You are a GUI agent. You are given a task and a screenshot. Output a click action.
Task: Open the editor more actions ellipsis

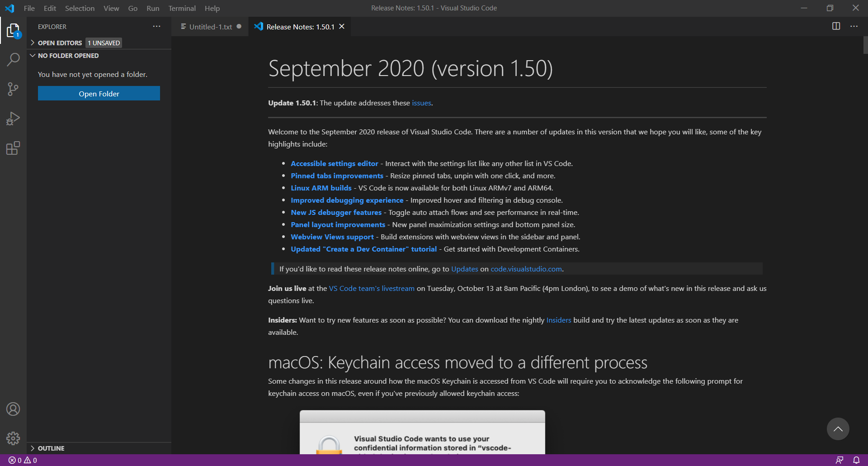pyautogui.click(x=854, y=26)
